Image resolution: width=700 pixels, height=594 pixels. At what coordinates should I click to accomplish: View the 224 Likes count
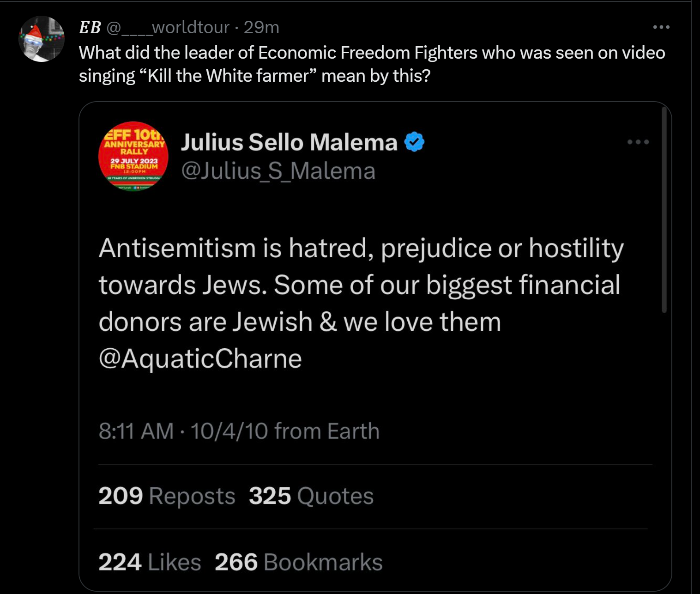point(150,562)
